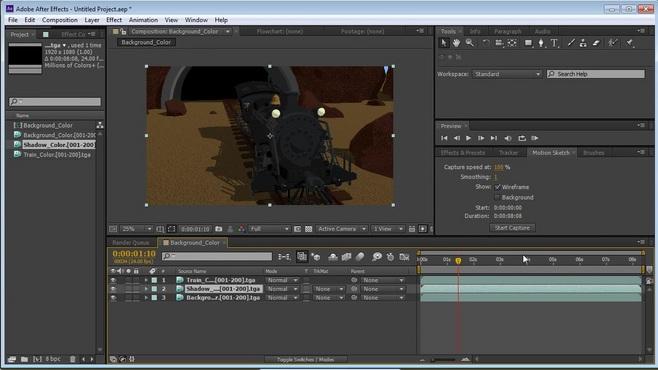Image resolution: width=658 pixels, height=370 pixels.
Task: Enable Motion Blur switch in timeline
Action: [360, 257]
